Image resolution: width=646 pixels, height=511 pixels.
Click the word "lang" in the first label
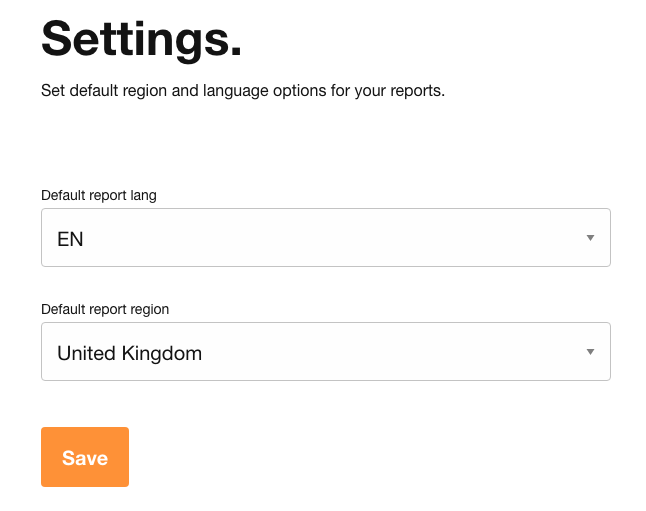pyautogui.click(x=142, y=195)
